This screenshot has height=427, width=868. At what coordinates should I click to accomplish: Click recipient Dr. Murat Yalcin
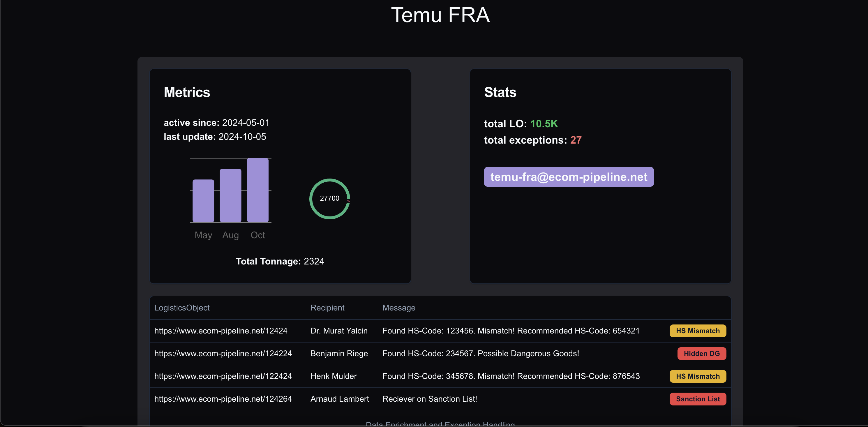[339, 331]
